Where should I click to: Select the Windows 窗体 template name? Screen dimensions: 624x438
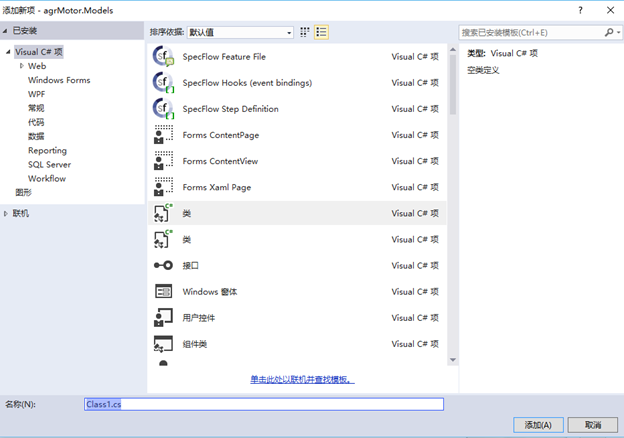coord(210,292)
